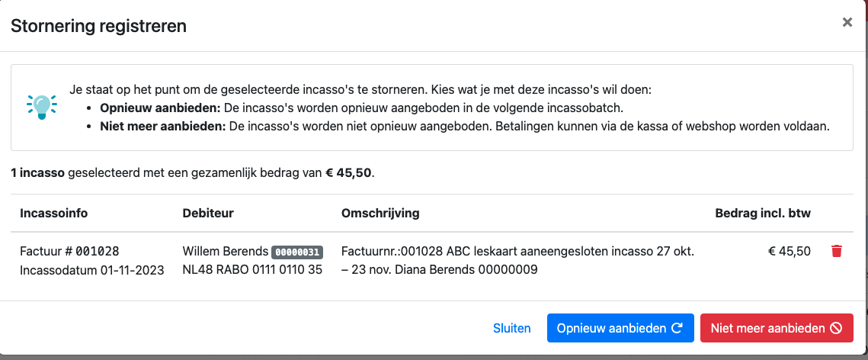Screen dimensions: 868x360
Task: Click the Stornering registreren title
Action: 98,26
